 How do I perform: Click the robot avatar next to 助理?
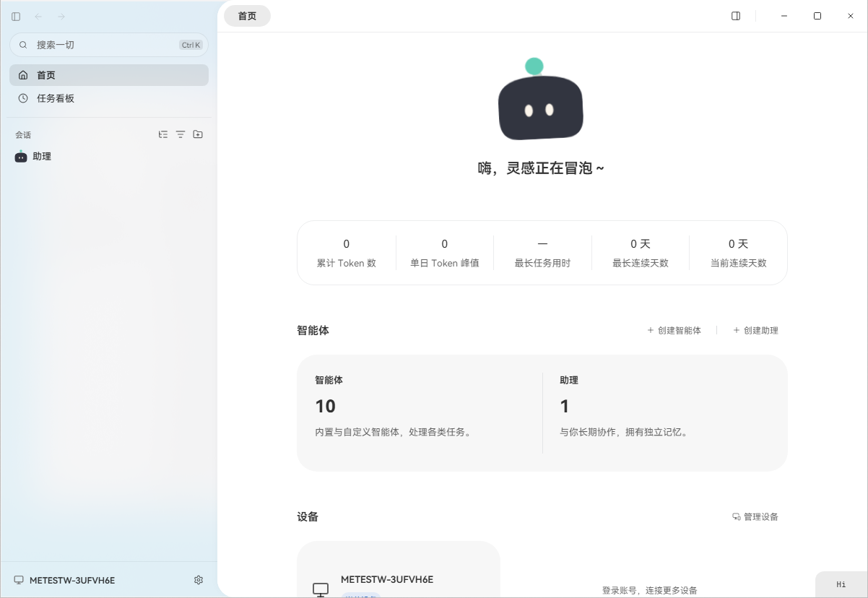pos(21,156)
